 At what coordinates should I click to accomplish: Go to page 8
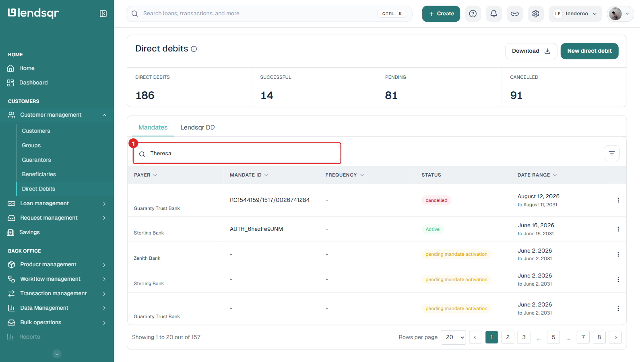pyautogui.click(x=599, y=337)
